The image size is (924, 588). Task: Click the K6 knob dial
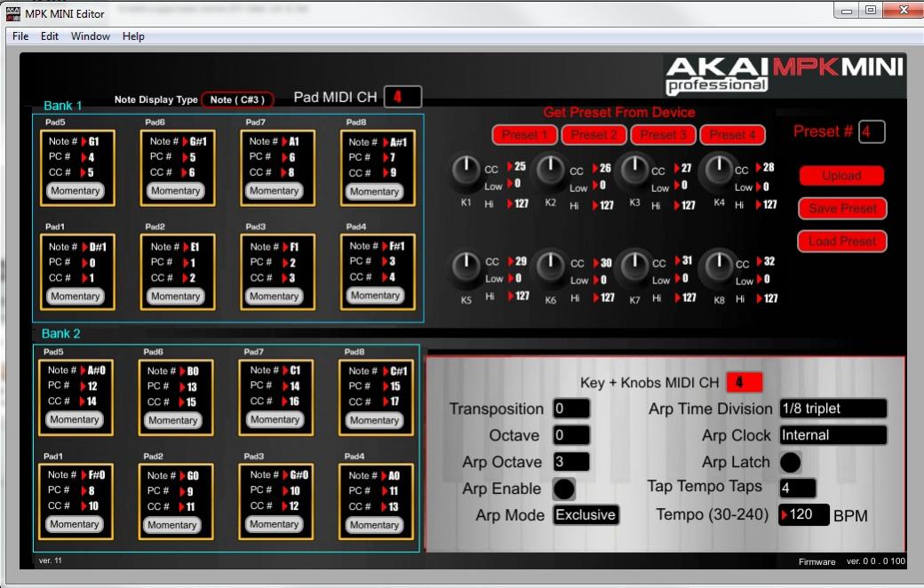550,266
